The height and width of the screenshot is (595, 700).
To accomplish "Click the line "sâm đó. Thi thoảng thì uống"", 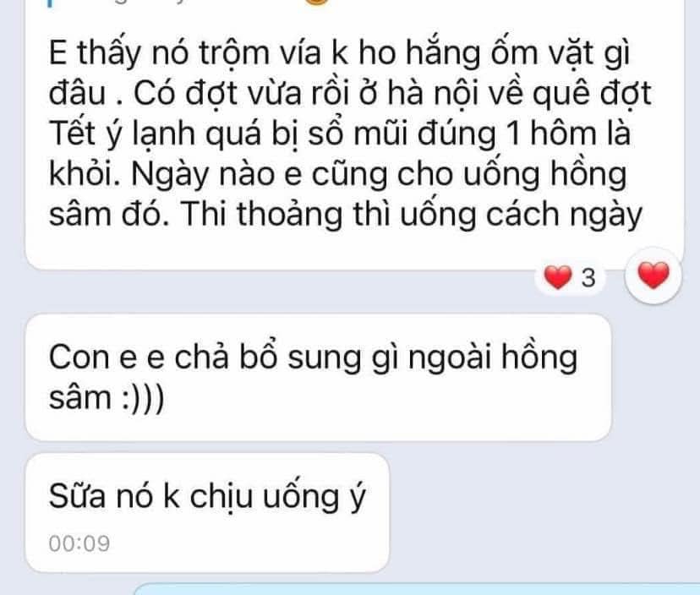I will click(345, 215).
